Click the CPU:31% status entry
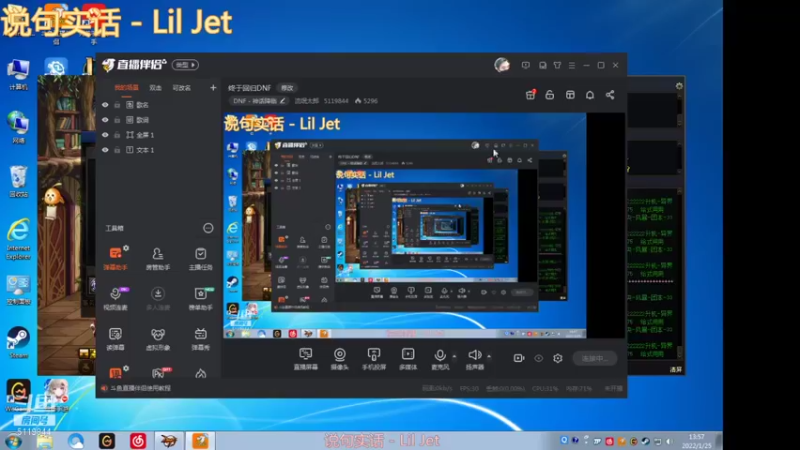Image resolution: width=800 pixels, height=450 pixels. [x=545, y=388]
